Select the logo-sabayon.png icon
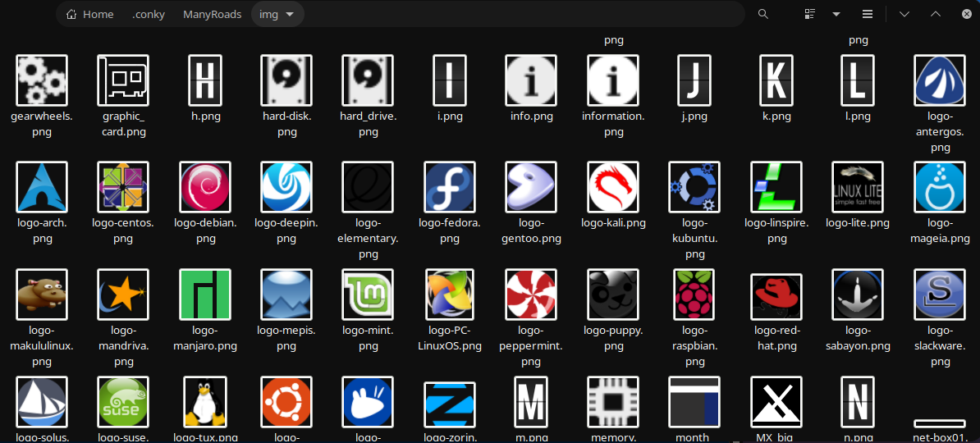 (x=859, y=295)
